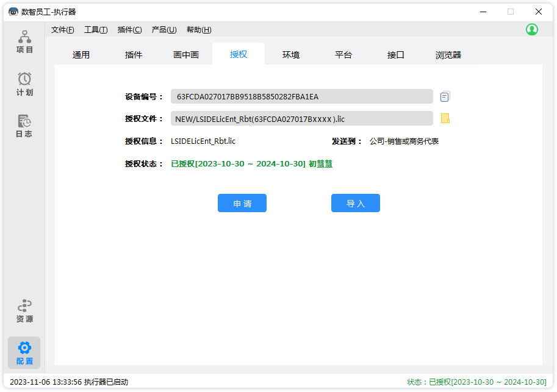Image resolution: width=557 pixels, height=392 pixels.
Task: Open the 日志 (Log) sidebar icon
Action: 24,126
